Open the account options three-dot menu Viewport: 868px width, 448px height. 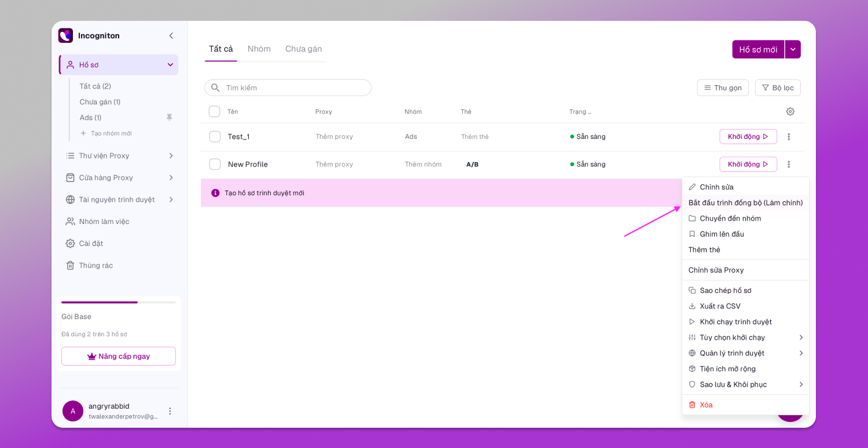pos(170,411)
